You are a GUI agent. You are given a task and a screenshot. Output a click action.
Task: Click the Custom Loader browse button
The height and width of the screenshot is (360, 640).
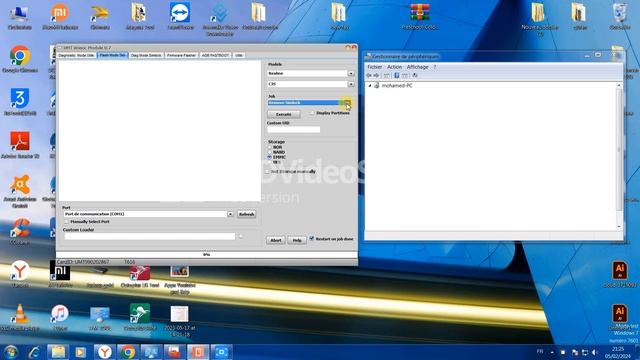pyautogui.click(x=241, y=236)
